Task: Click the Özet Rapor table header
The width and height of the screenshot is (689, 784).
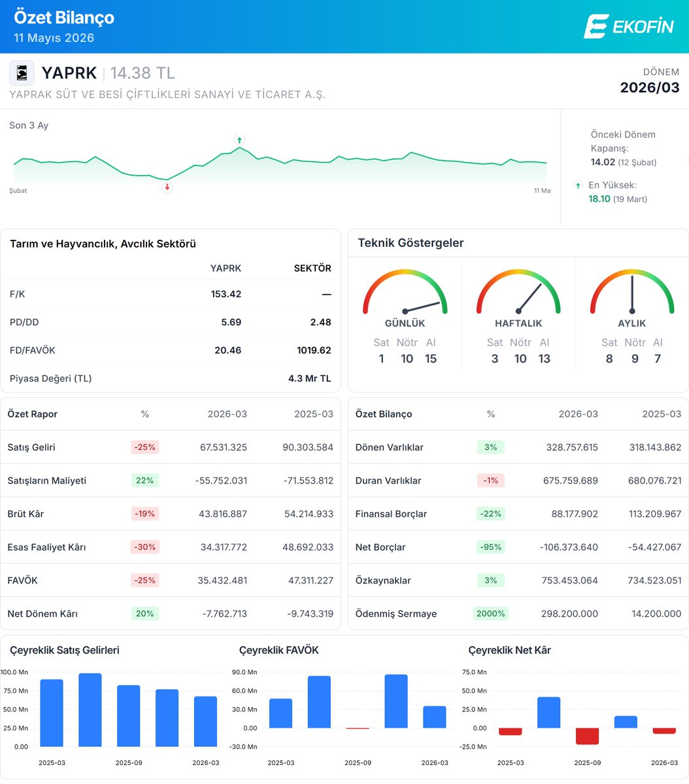Action: tap(33, 414)
